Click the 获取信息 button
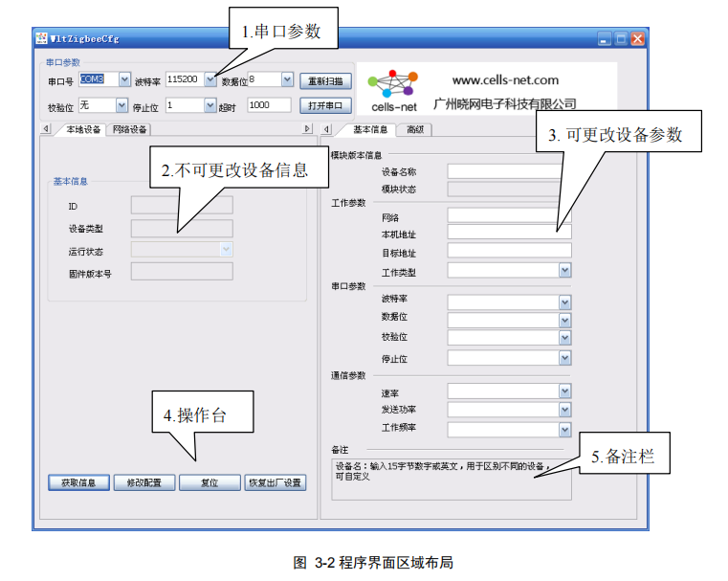 click(79, 482)
